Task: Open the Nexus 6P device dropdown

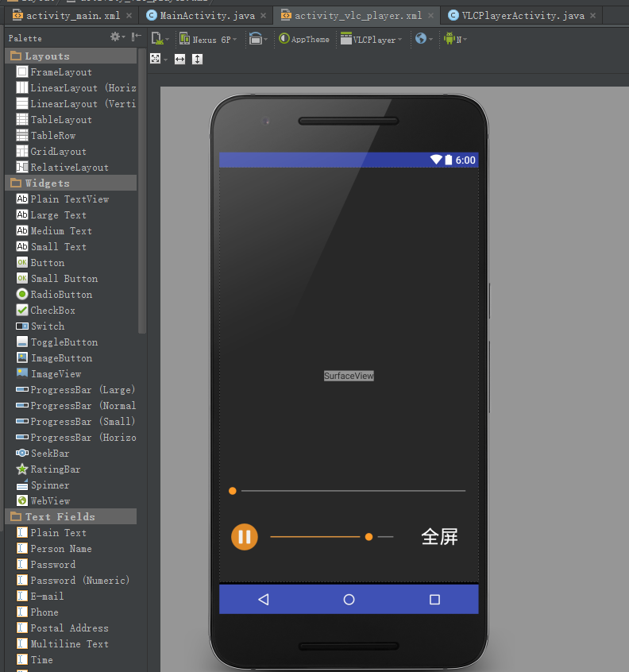Action: (x=209, y=39)
